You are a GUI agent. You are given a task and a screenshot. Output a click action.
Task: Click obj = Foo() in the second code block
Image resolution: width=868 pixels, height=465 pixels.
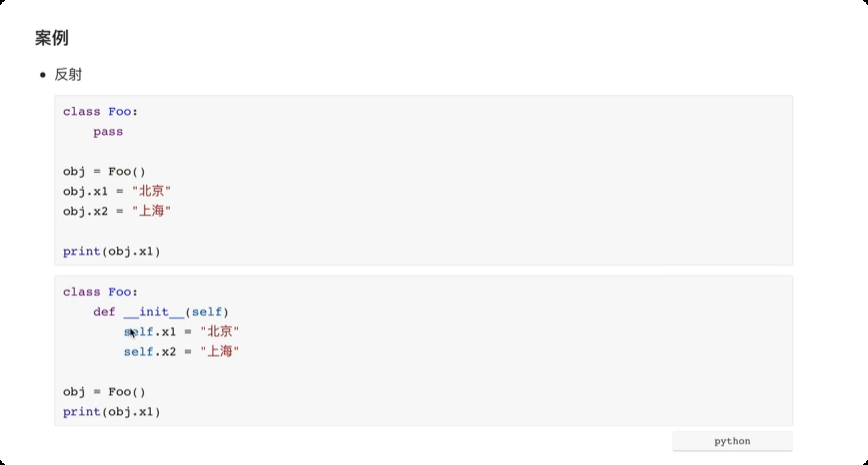pyautogui.click(x=104, y=391)
